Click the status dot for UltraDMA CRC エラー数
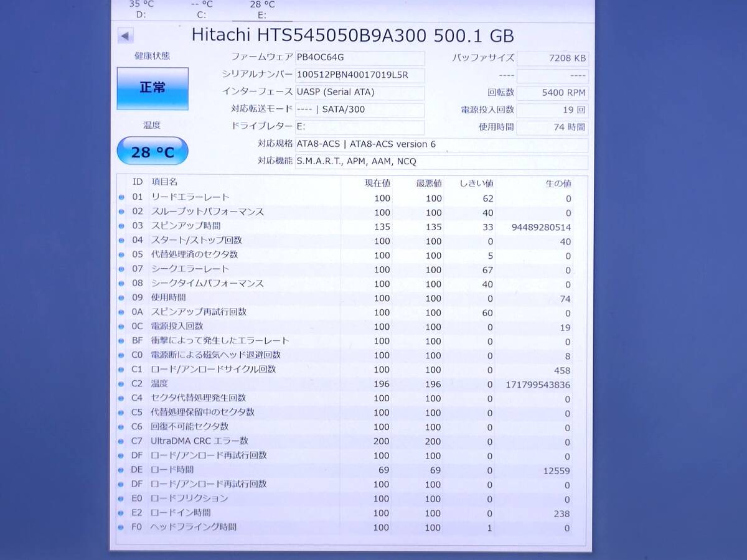The width and height of the screenshot is (747, 560). click(x=121, y=441)
